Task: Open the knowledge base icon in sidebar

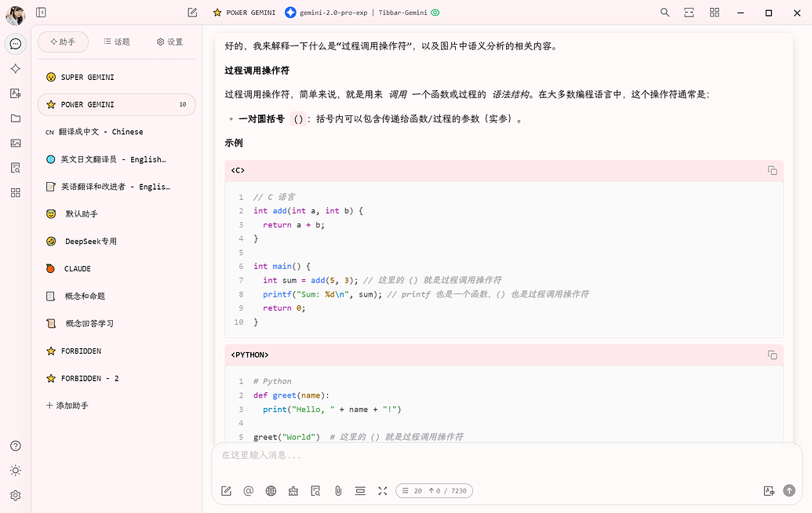Action: click(16, 168)
